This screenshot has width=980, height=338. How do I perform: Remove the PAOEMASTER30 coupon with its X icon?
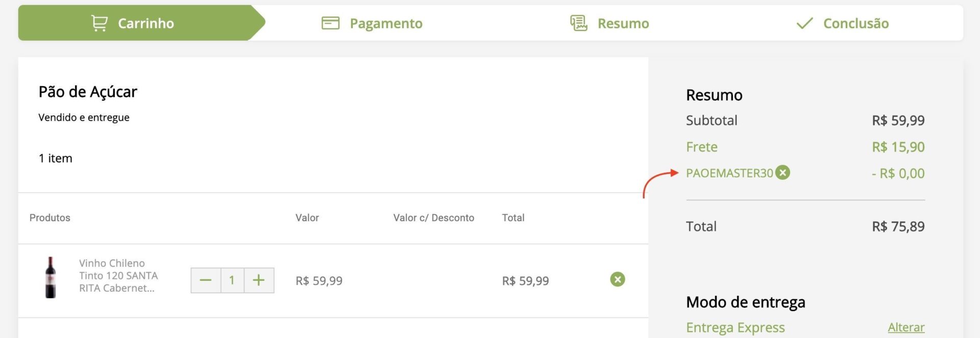(782, 173)
